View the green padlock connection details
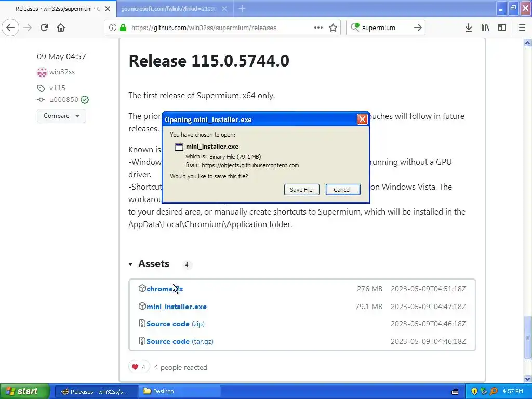The width and height of the screenshot is (532, 399). click(x=123, y=28)
